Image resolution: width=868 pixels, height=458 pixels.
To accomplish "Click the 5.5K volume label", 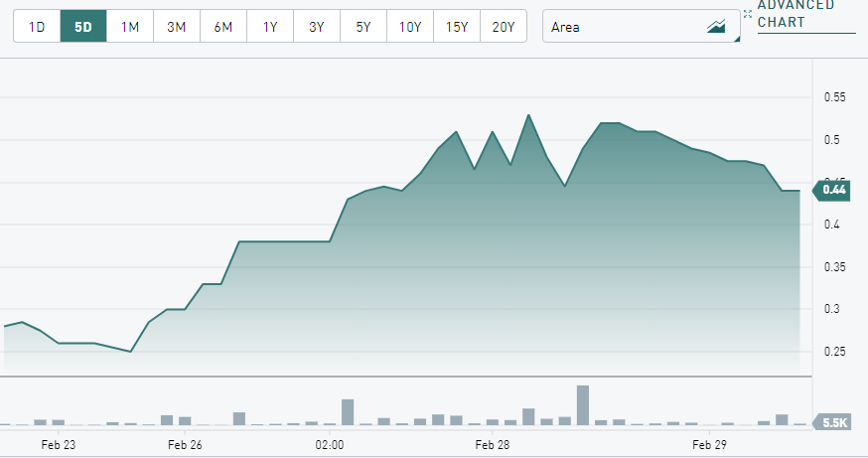I will click(x=831, y=423).
